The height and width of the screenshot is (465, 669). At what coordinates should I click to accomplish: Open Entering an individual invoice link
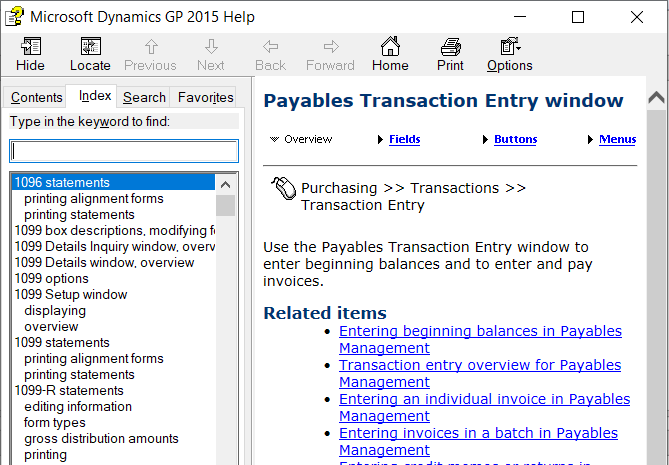tap(484, 407)
